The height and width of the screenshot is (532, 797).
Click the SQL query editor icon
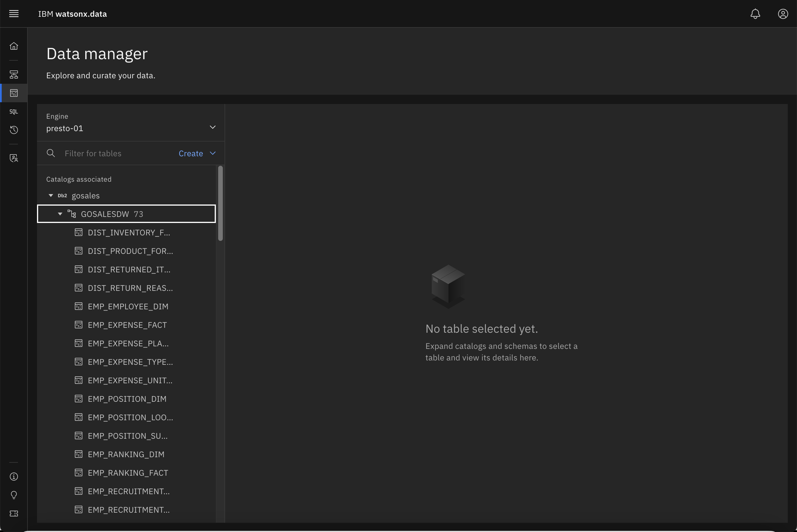point(13,111)
